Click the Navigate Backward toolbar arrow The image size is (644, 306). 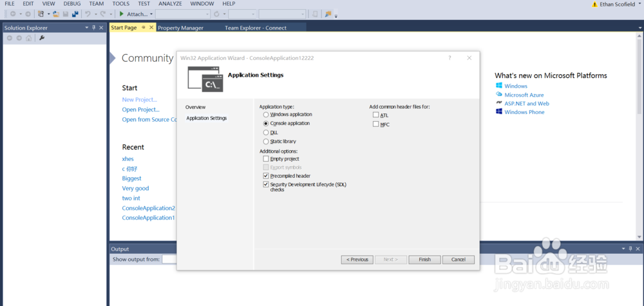point(13,14)
